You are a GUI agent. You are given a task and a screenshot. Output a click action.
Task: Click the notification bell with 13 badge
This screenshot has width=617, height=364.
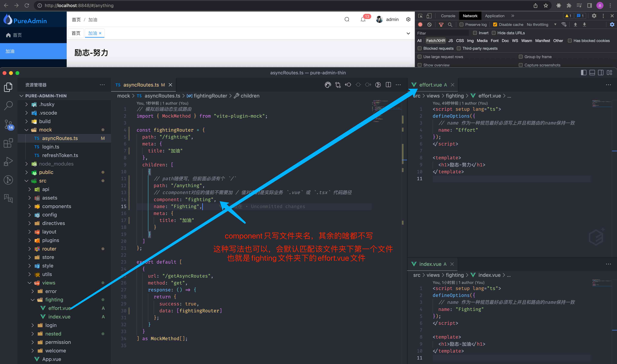pyautogui.click(x=363, y=20)
